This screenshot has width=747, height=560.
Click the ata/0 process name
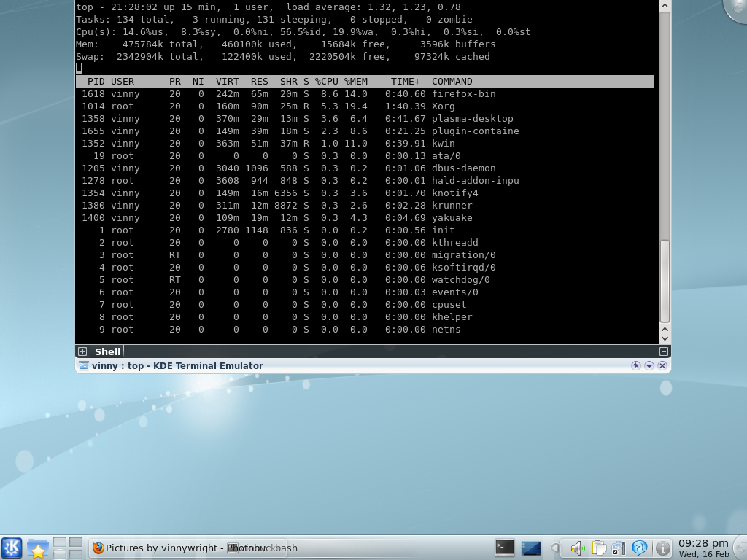point(446,156)
